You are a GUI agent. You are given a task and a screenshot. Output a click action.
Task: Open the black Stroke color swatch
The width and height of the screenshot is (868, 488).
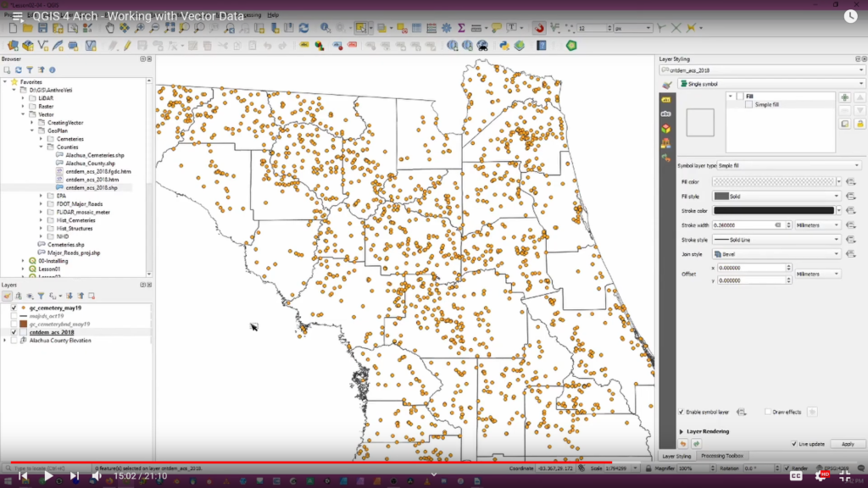[x=773, y=211]
